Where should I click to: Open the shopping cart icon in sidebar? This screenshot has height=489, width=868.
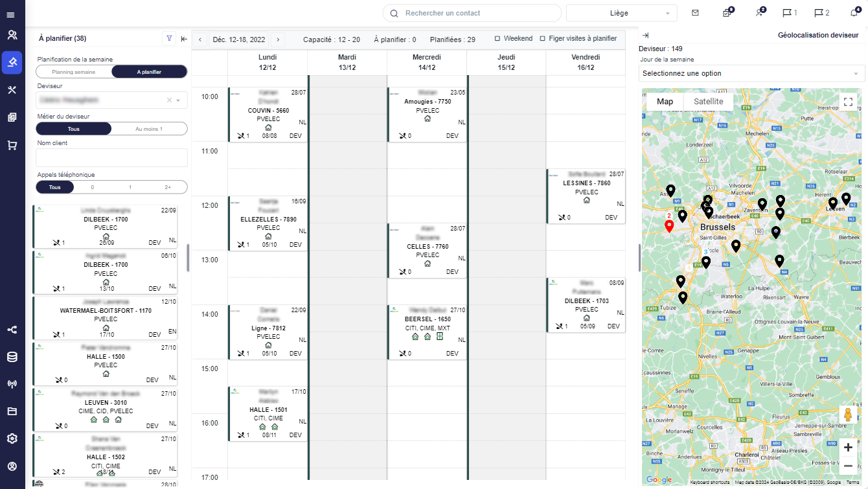click(x=12, y=145)
